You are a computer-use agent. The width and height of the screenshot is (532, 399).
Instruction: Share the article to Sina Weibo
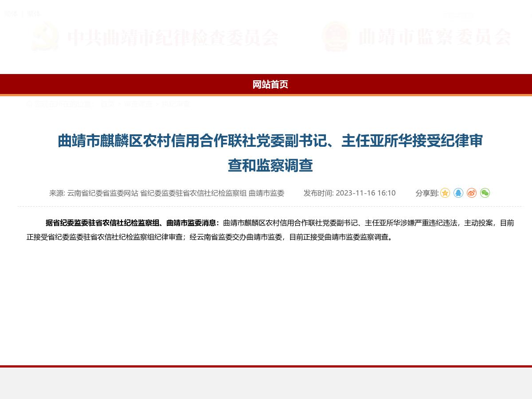coord(471,193)
